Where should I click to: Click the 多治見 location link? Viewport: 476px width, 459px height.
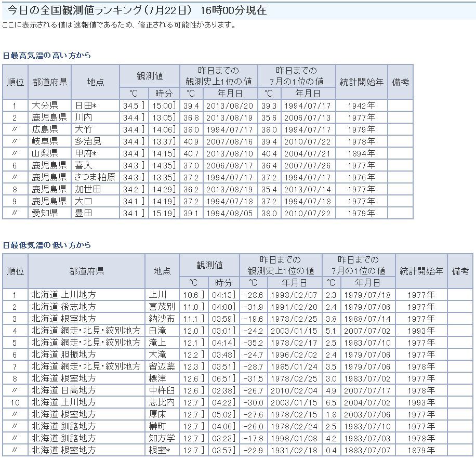pyautogui.click(x=87, y=141)
